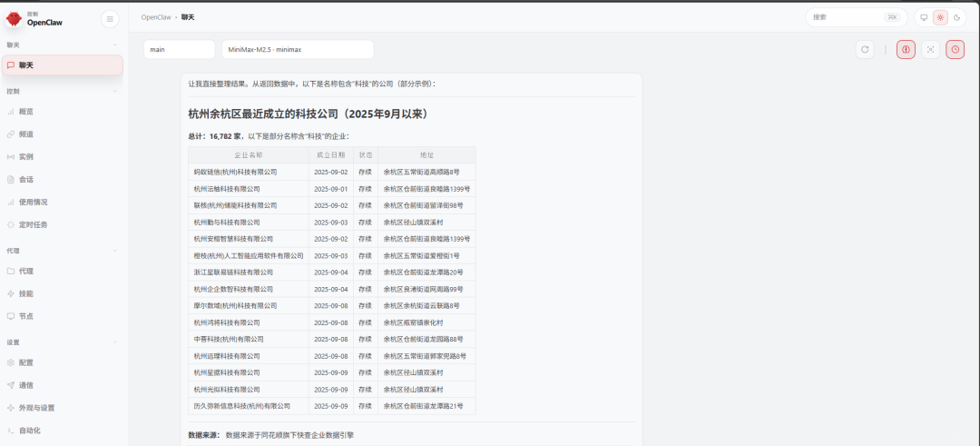Viewport: 980px width, 446px height.
Task: Click the 实例 broadcast icon in sidebar
Action: 11,156
